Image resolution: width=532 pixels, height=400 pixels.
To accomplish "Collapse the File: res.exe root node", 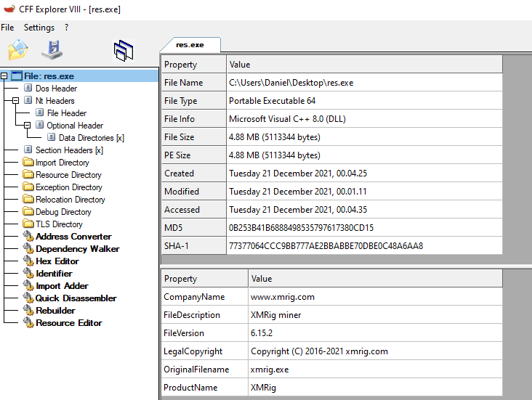I will coord(4,76).
